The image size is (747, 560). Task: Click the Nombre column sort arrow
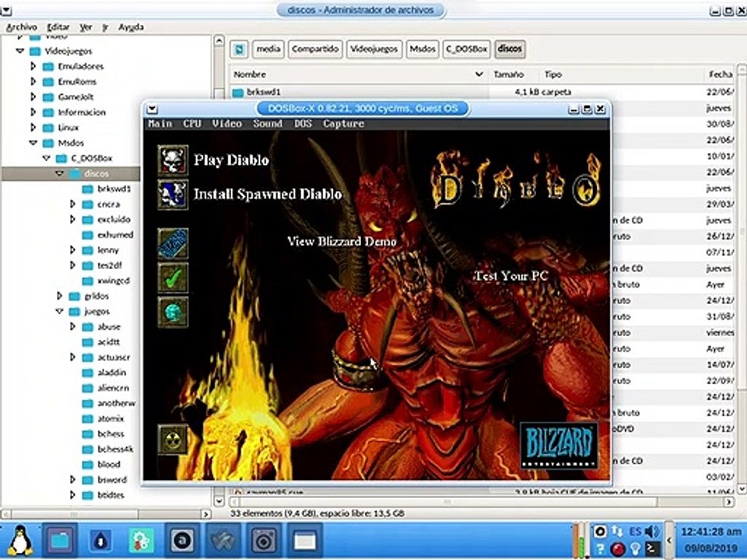click(479, 75)
